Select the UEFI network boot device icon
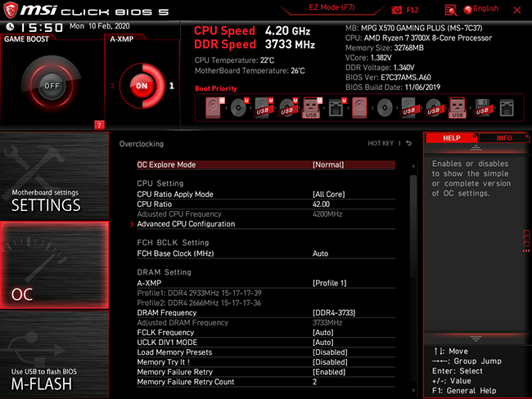The image size is (532, 399). 337,107
